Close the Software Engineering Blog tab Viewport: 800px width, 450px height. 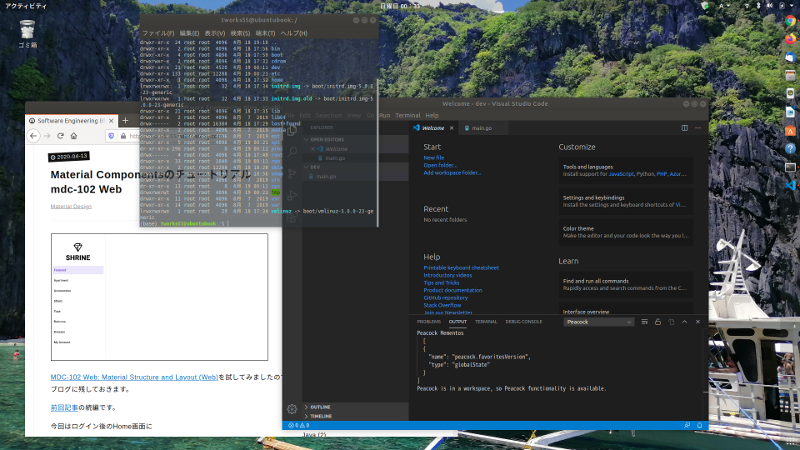(111, 121)
